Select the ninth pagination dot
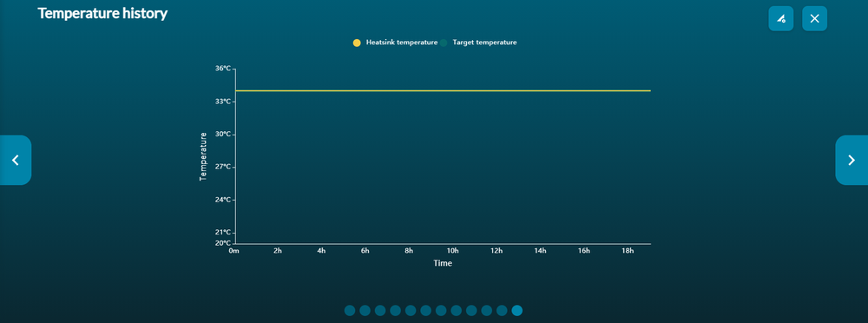The width and height of the screenshot is (868, 323). click(471, 310)
